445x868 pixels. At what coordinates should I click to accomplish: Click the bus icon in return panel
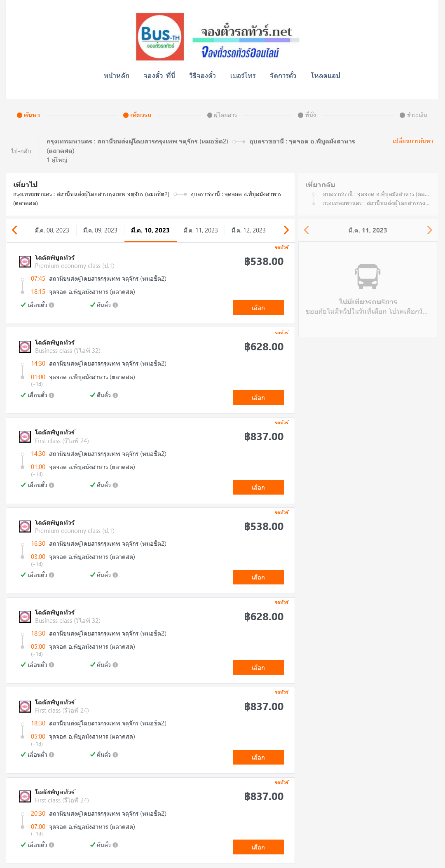click(368, 276)
